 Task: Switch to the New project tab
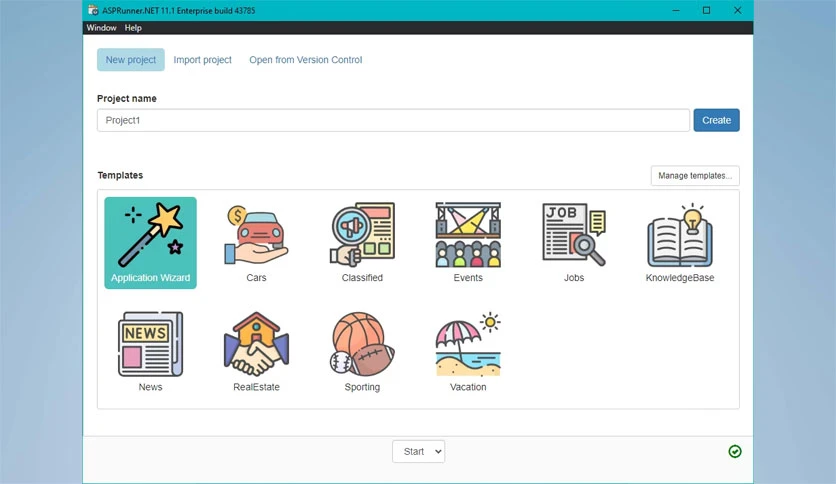131,60
